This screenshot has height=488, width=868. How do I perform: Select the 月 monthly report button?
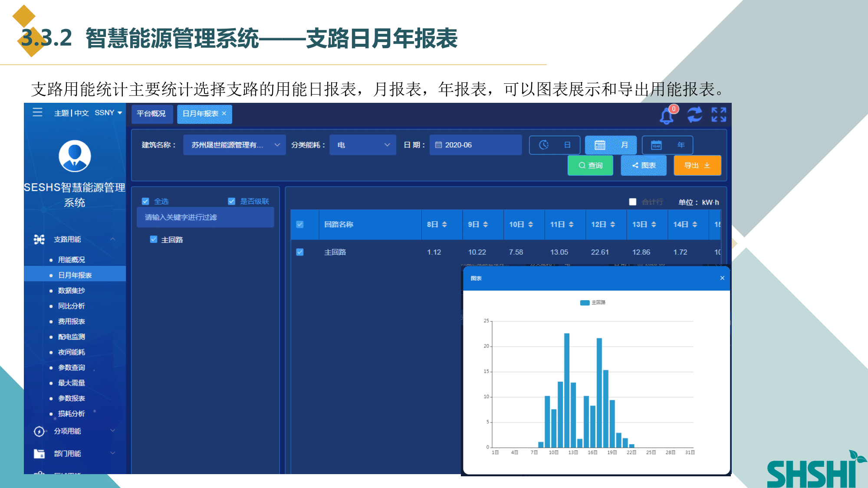click(x=611, y=145)
